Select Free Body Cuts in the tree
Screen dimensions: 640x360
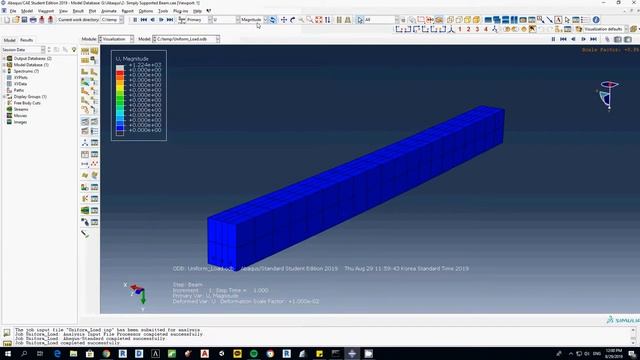point(27,103)
